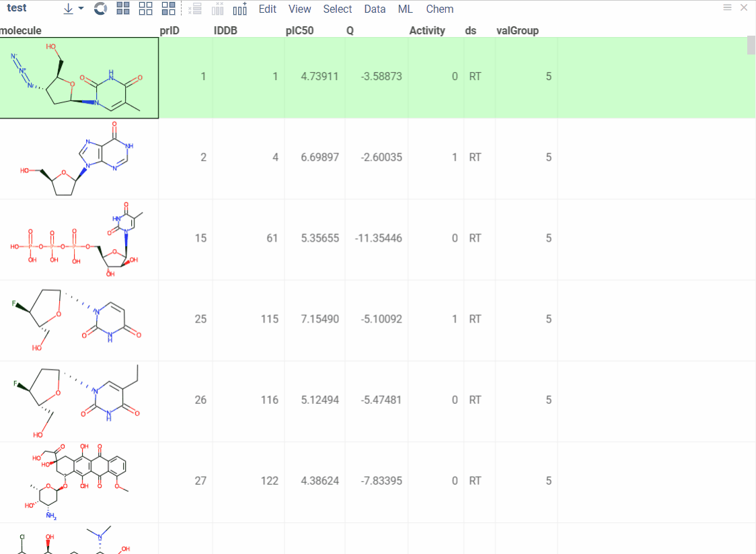The image size is (756, 554).
Task: Click the refresh circle icon
Action: [x=100, y=9]
